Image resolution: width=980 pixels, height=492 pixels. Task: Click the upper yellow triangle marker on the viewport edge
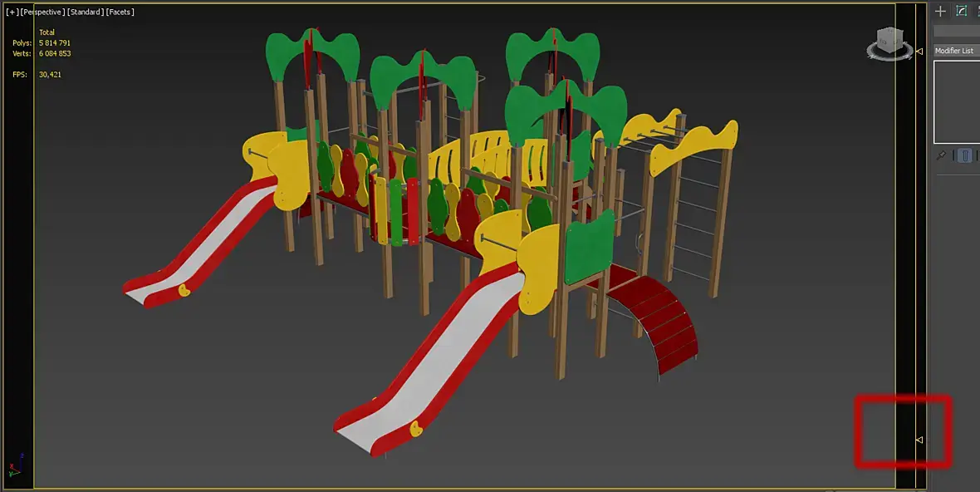[919, 52]
